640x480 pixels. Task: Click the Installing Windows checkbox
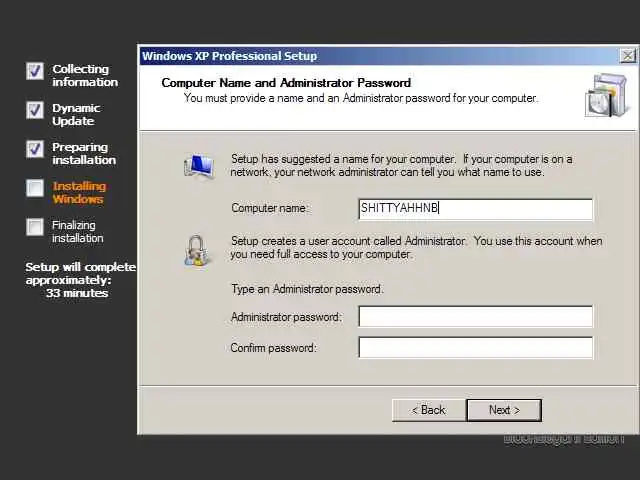coord(35,188)
